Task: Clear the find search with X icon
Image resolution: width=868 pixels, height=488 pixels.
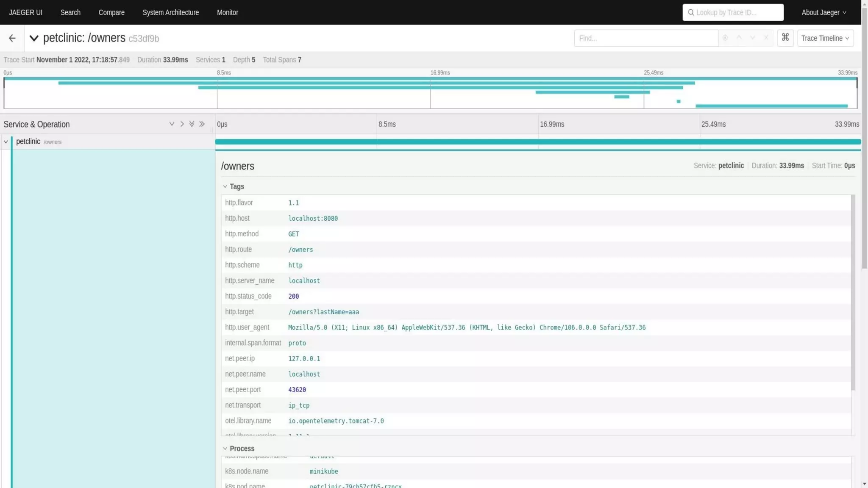Action: 766,38
